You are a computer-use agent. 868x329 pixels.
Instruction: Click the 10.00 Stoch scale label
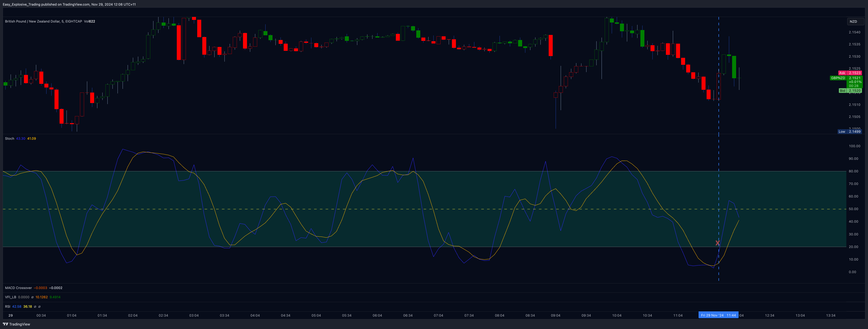854,260
